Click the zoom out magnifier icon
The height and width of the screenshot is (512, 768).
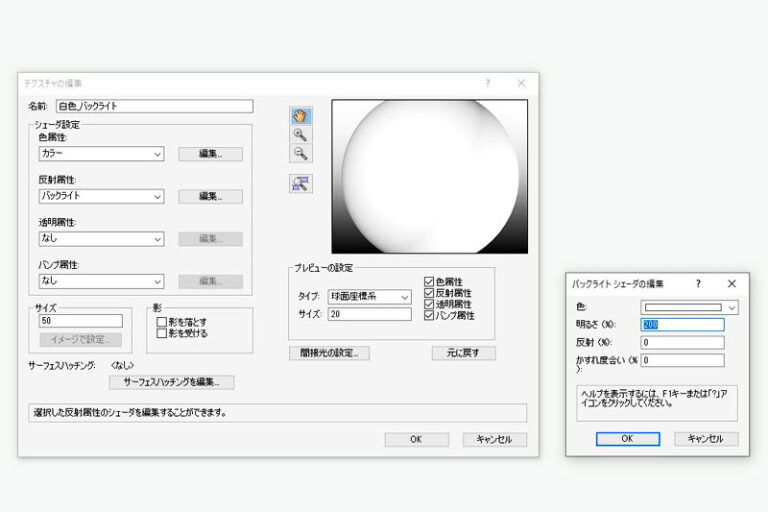coord(300,154)
